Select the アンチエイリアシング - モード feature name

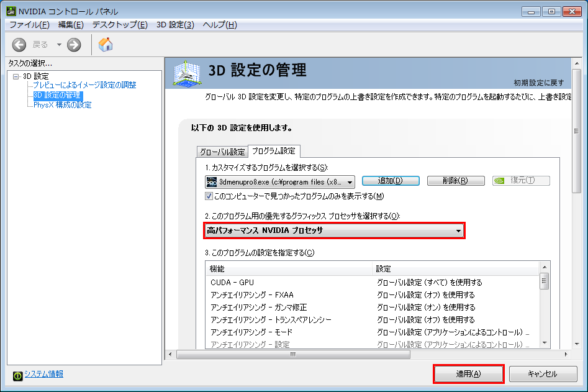[x=251, y=332]
